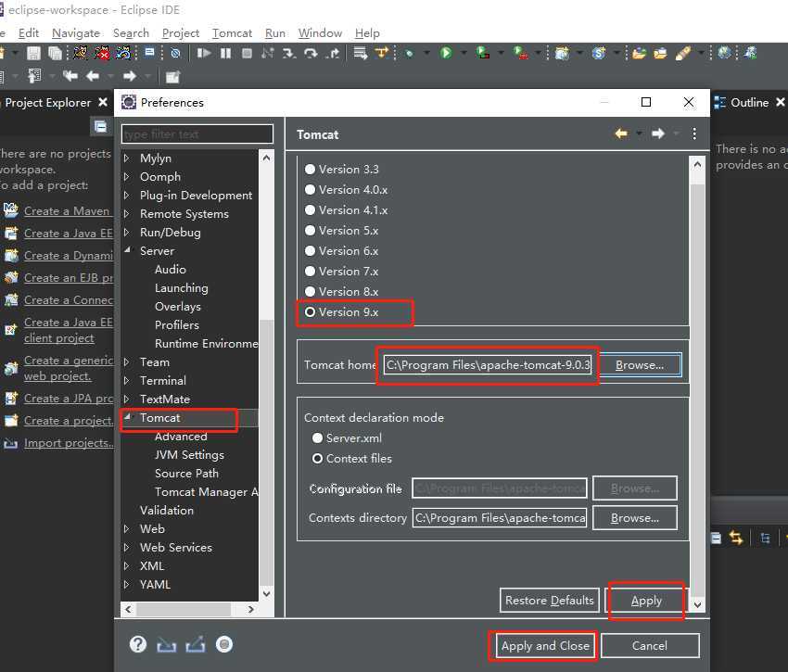Stop Tomcat using red X cat icon

pos(102,52)
